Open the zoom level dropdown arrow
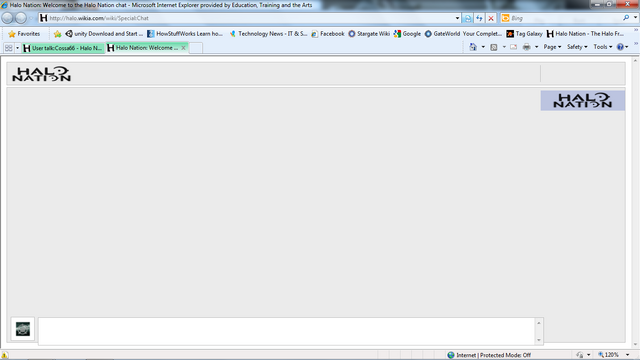Screen dimensions: 640x360 (x=628, y=355)
